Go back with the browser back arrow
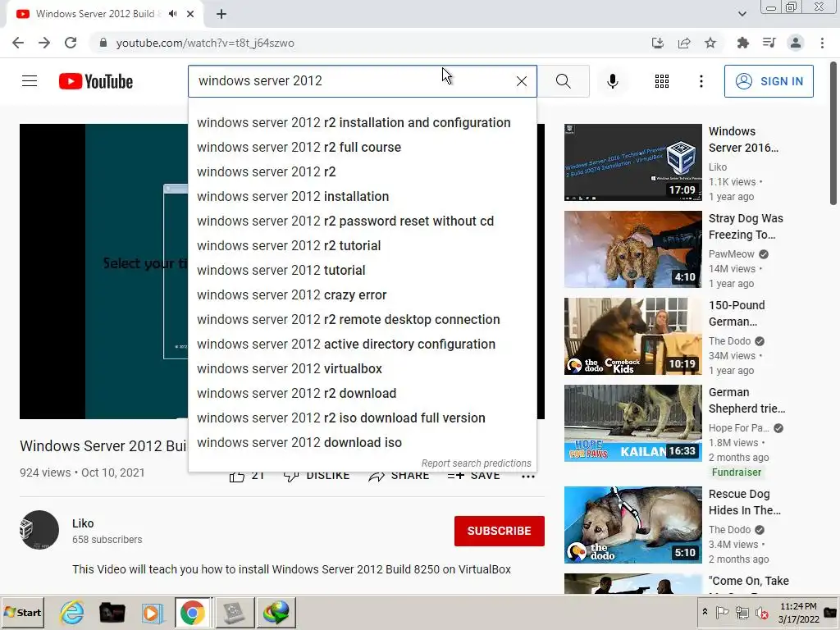The height and width of the screenshot is (630, 840). pyautogui.click(x=18, y=43)
